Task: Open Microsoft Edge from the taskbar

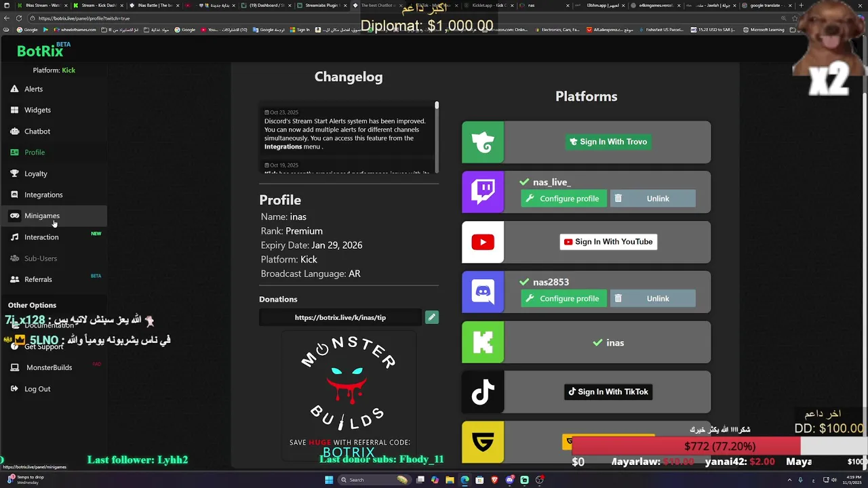Action: (x=465, y=480)
